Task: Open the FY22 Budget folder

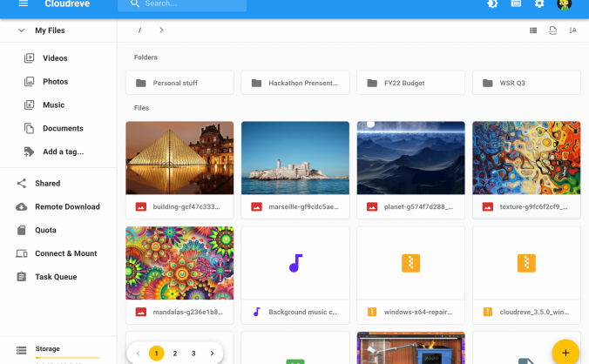Action: pos(411,83)
